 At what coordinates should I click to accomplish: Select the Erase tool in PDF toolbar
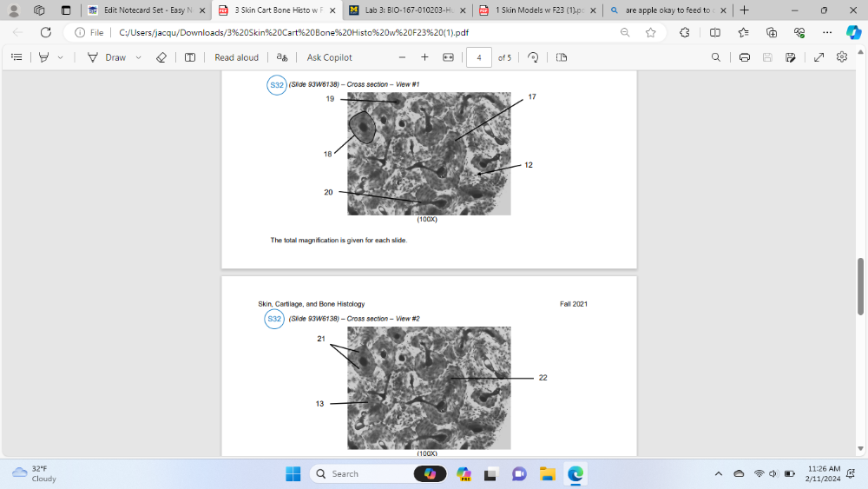[x=161, y=57]
